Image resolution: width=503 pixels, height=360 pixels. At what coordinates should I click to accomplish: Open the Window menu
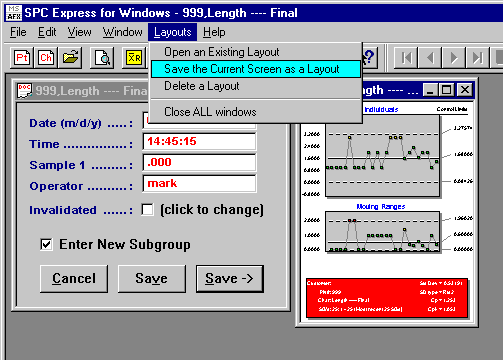(x=122, y=32)
